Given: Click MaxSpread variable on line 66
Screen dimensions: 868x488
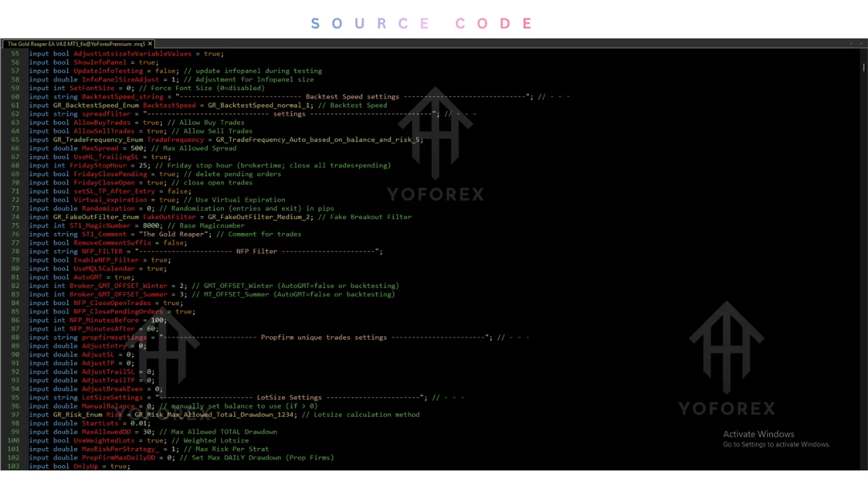Looking at the screenshot, I should (x=100, y=148).
